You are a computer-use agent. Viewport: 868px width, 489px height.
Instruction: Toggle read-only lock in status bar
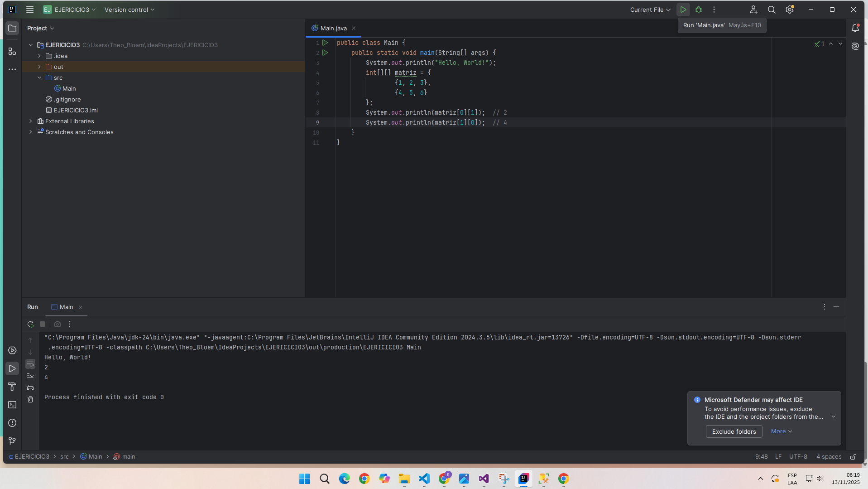(x=853, y=457)
